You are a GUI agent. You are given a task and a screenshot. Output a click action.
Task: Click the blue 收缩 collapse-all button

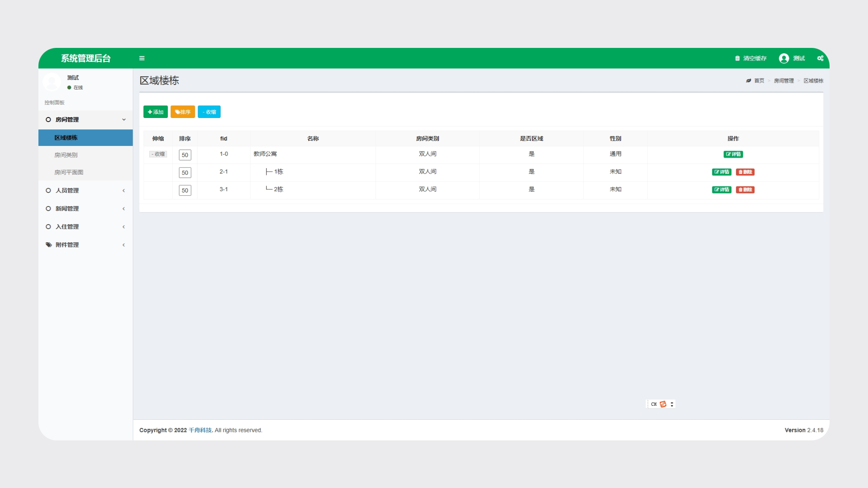pyautogui.click(x=209, y=112)
